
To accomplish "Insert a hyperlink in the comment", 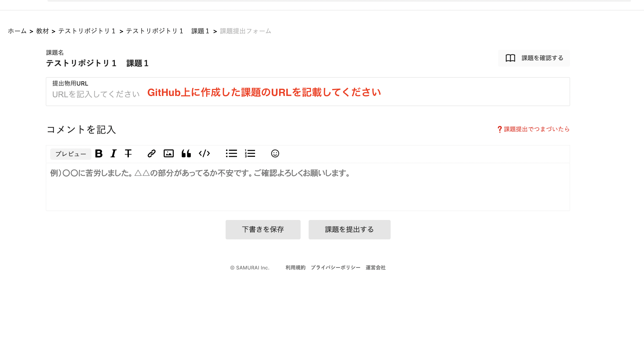I will tap(151, 153).
